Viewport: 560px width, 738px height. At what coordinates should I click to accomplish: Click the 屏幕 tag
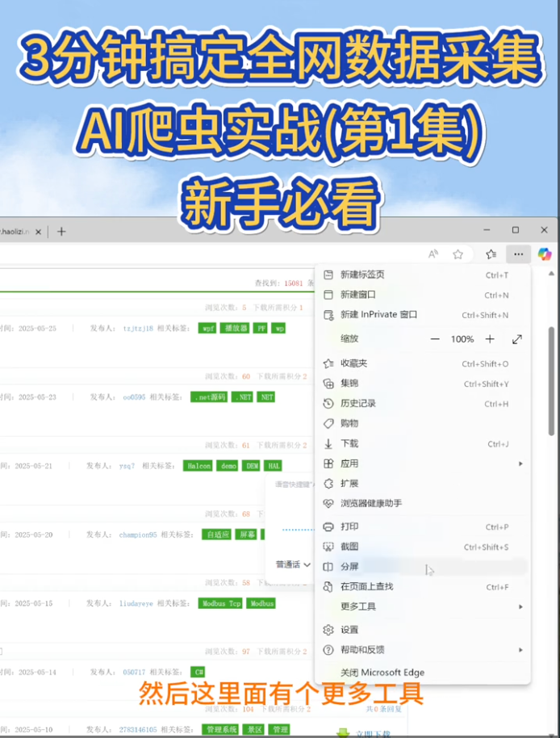(x=246, y=535)
